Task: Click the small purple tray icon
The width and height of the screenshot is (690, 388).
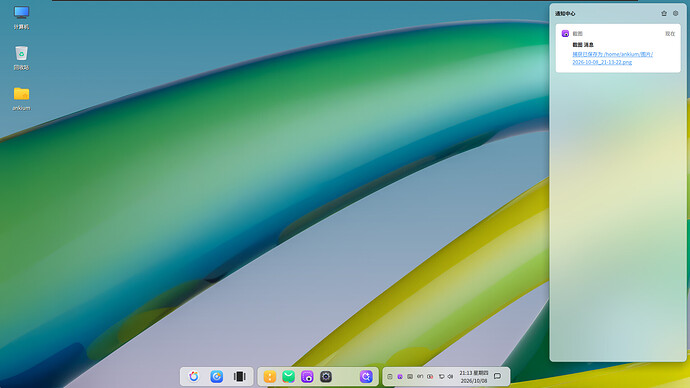Action: coord(400,377)
